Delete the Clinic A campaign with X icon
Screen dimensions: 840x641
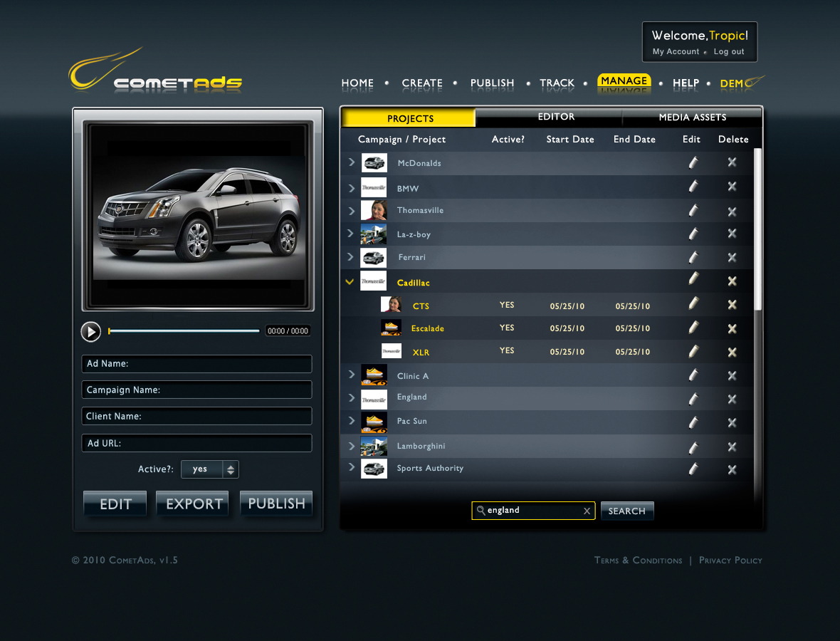tap(732, 376)
